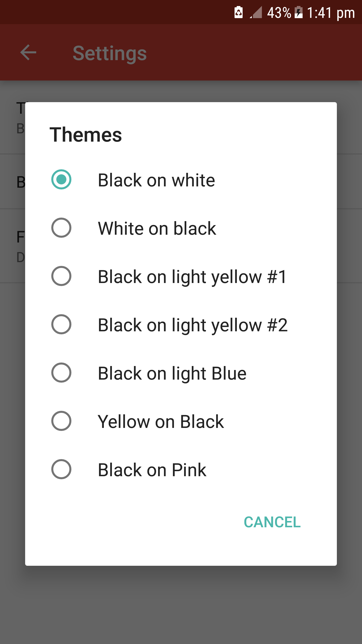Screen dimensions: 362x644
Task: Click the "White on black" theme label
Action: (157, 228)
